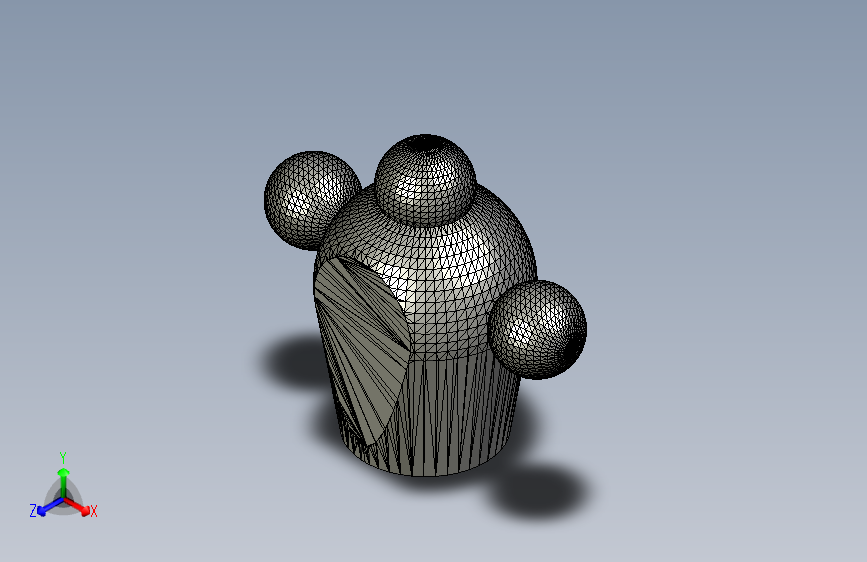
Task: Select the right sphere with the dark hole
Action: point(537,330)
